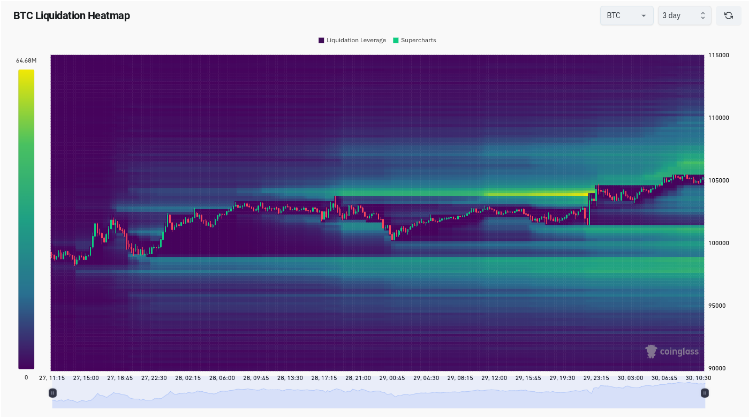This screenshot has height=417, width=751.
Task: Click the purple Liquidation Leverage legend square
Action: pyautogui.click(x=321, y=40)
